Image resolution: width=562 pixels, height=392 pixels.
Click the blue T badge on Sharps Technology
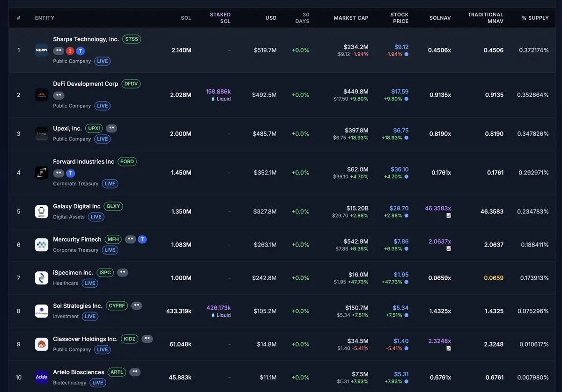tap(81, 51)
